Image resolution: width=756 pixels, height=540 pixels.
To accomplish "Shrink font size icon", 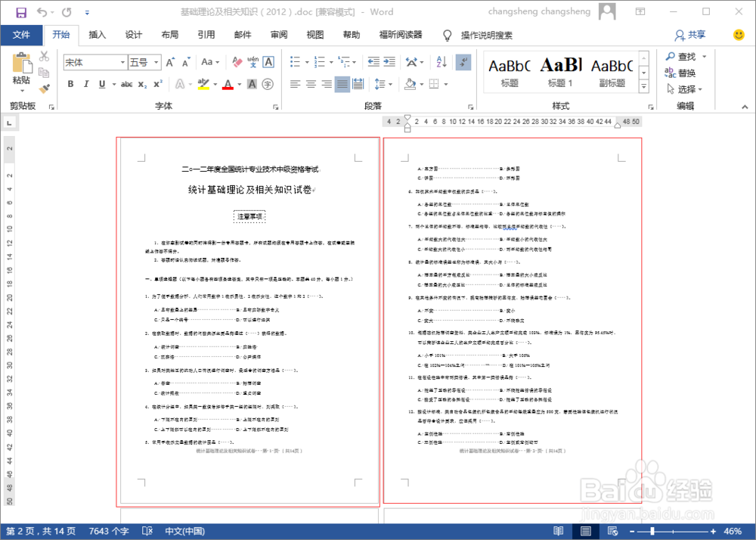I will (x=186, y=62).
